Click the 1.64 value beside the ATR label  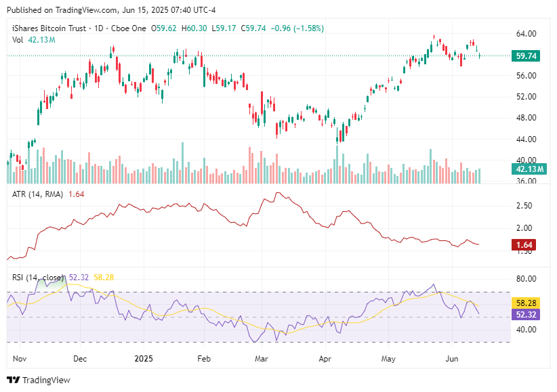(x=76, y=194)
